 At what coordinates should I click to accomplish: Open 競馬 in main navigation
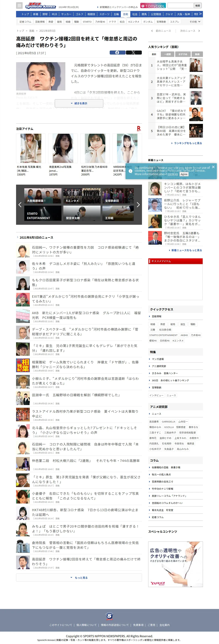[x=144, y=14]
